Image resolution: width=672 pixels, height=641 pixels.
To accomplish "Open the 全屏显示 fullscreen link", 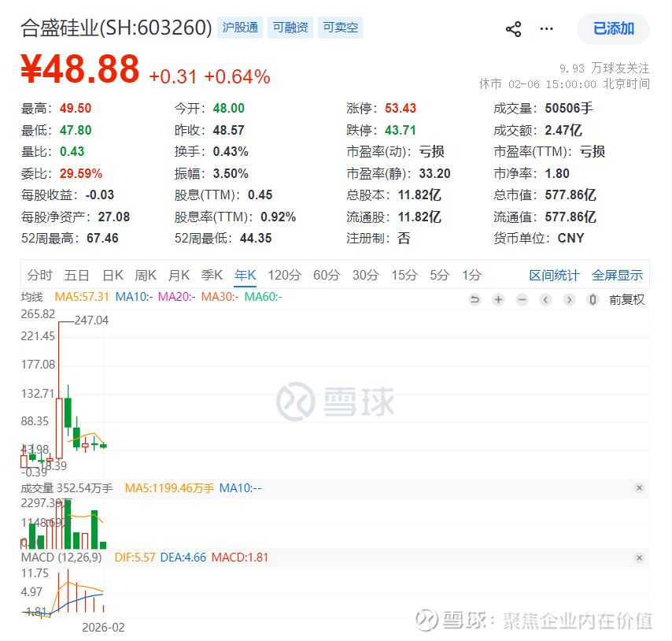I will [x=617, y=276].
